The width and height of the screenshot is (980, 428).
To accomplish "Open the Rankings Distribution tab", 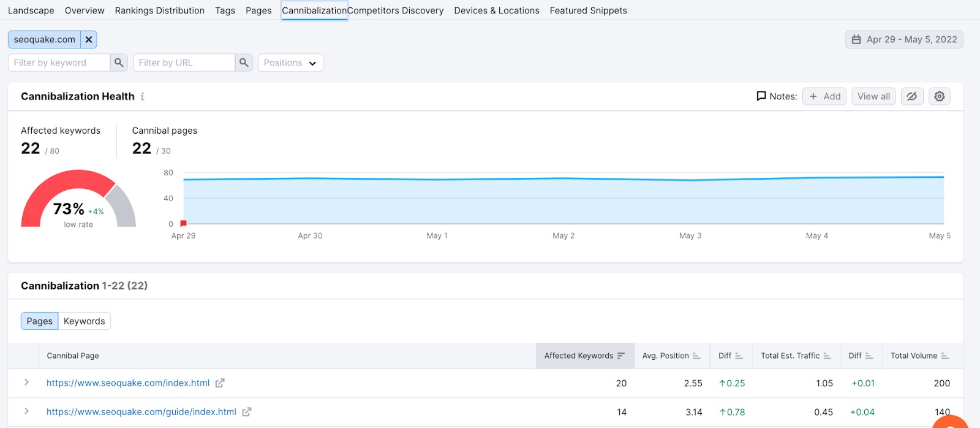I will point(159,10).
